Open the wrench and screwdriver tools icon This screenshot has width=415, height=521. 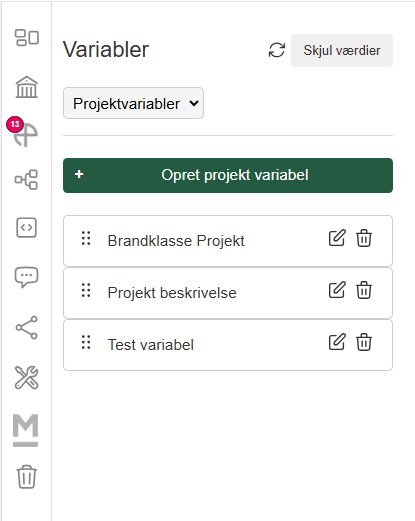(27, 378)
